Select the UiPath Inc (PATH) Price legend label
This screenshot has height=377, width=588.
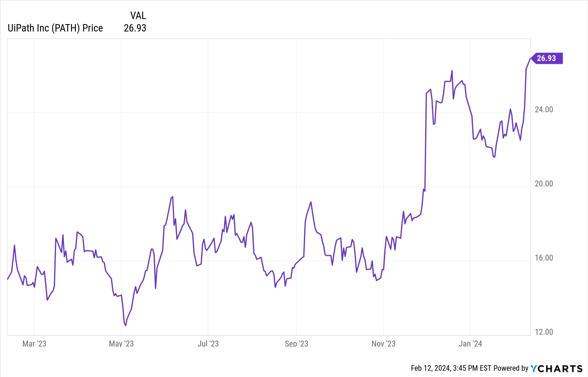(55, 28)
